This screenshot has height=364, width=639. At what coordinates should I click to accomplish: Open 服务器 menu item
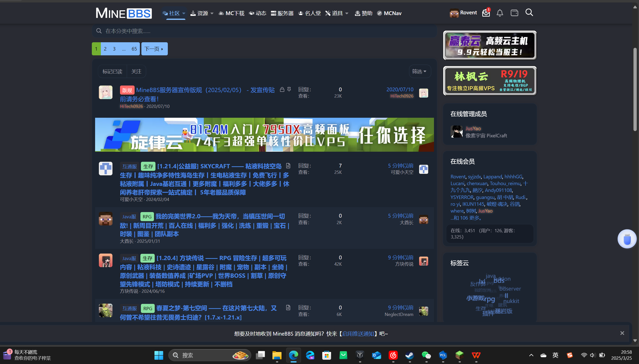282,13
